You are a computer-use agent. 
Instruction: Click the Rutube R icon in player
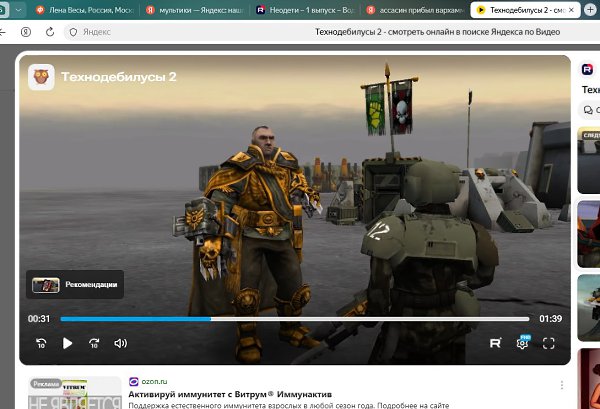click(496, 343)
